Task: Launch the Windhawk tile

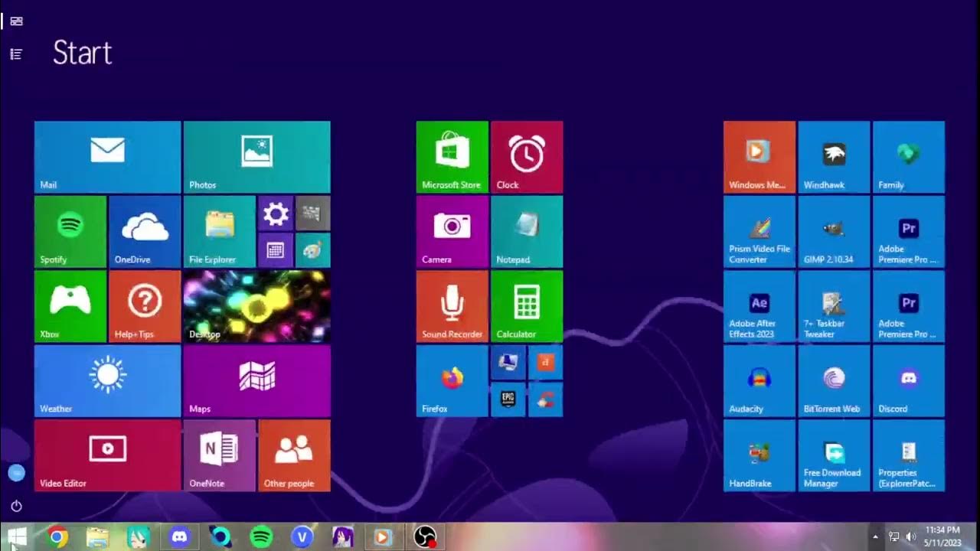Action: [834, 157]
